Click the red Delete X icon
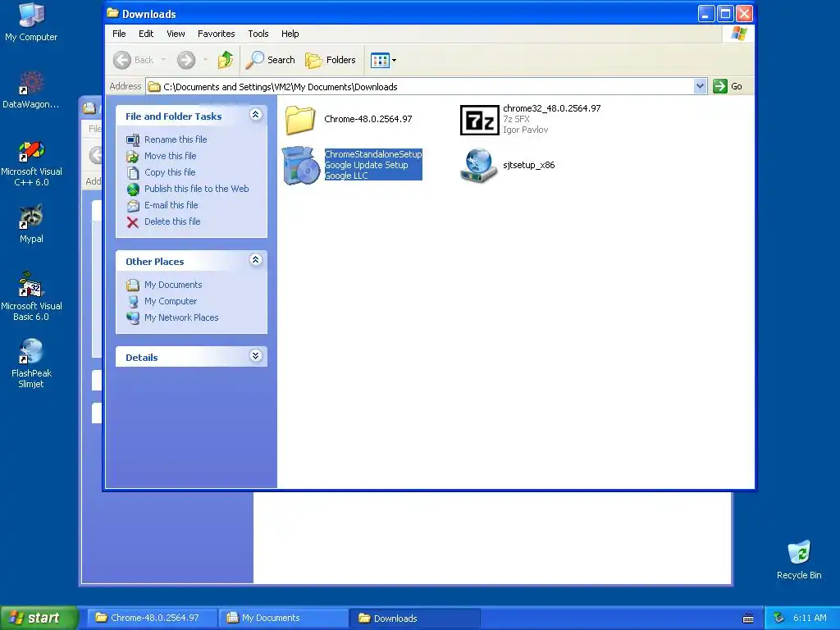This screenshot has width=840, height=630. pos(133,222)
